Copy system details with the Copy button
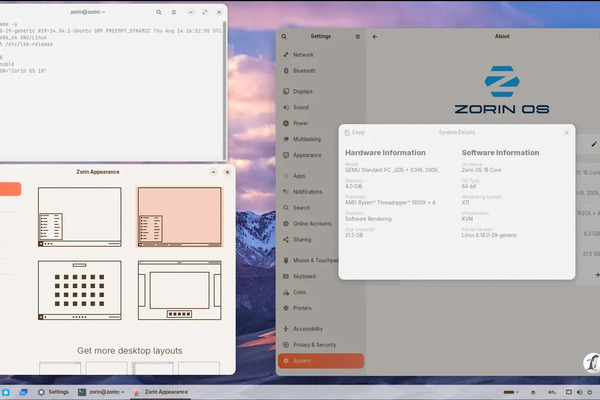 click(x=355, y=132)
